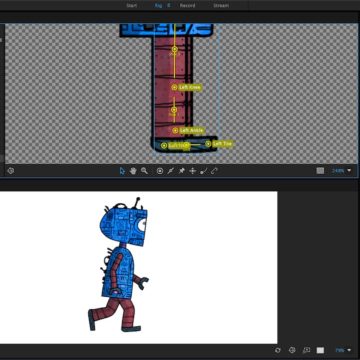Select the link-shaped tool in puppet toolbar
This screenshot has height=360, width=360.
tap(214, 171)
